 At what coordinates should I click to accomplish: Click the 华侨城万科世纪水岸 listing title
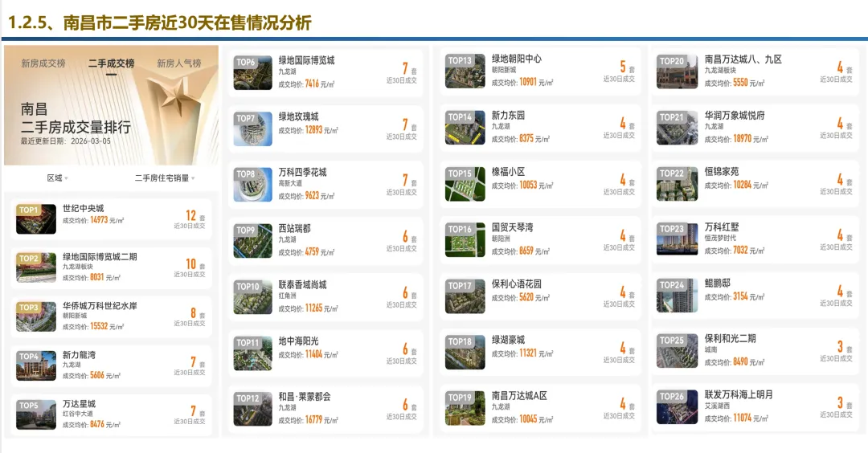[x=100, y=306]
